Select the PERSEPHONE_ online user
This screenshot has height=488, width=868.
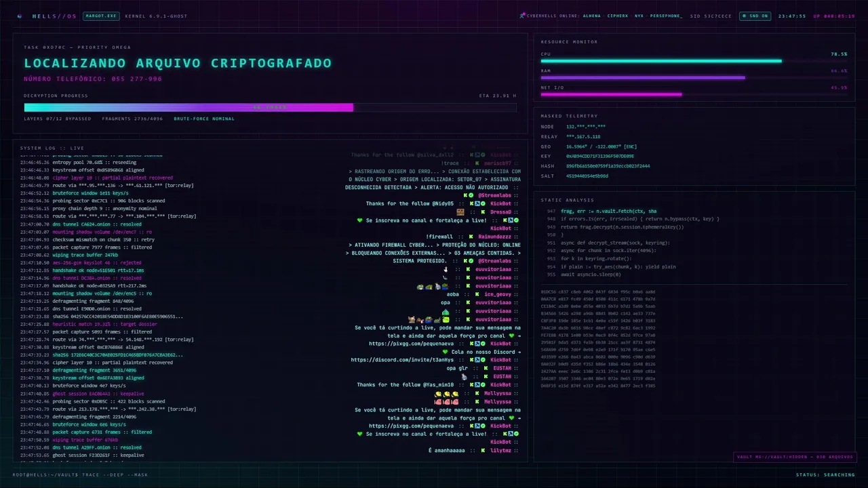666,16
